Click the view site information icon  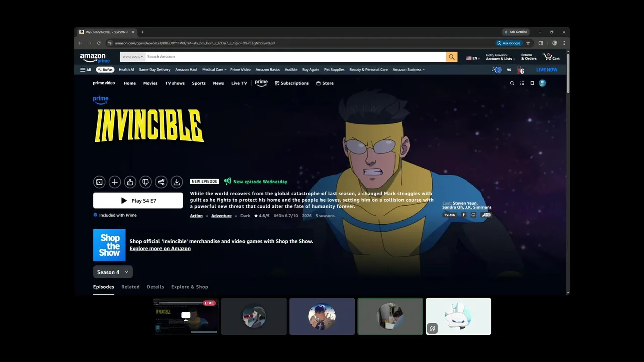tap(110, 43)
